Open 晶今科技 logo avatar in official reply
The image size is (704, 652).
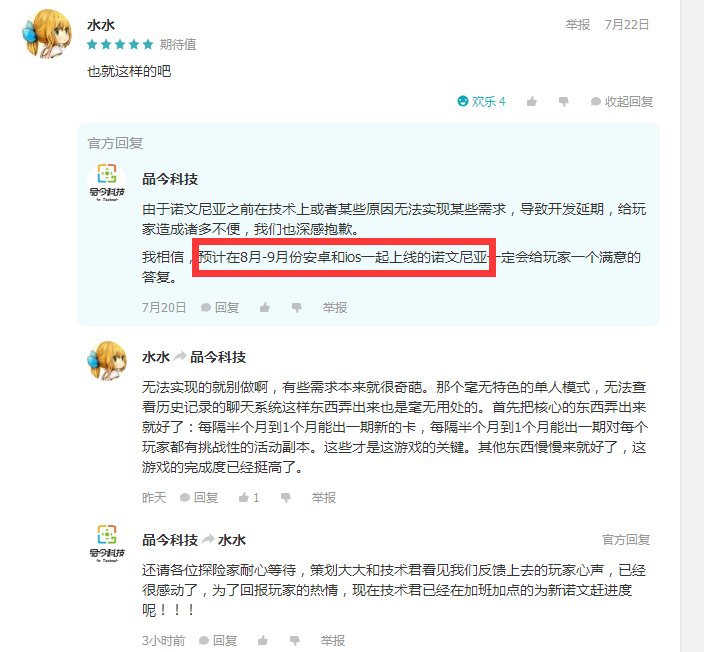pos(107,183)
